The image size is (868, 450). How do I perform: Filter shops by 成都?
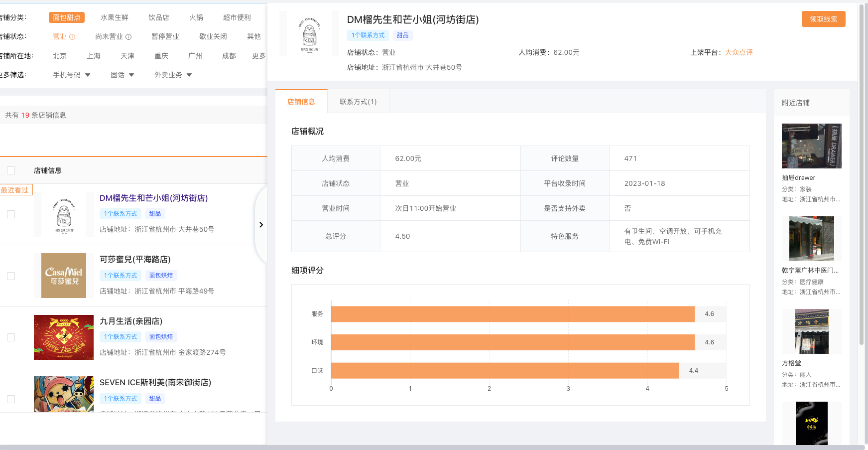(x=229, y=56)
